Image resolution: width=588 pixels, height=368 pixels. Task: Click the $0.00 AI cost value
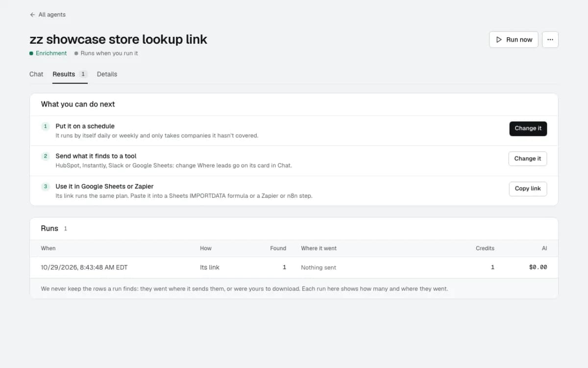538,267
